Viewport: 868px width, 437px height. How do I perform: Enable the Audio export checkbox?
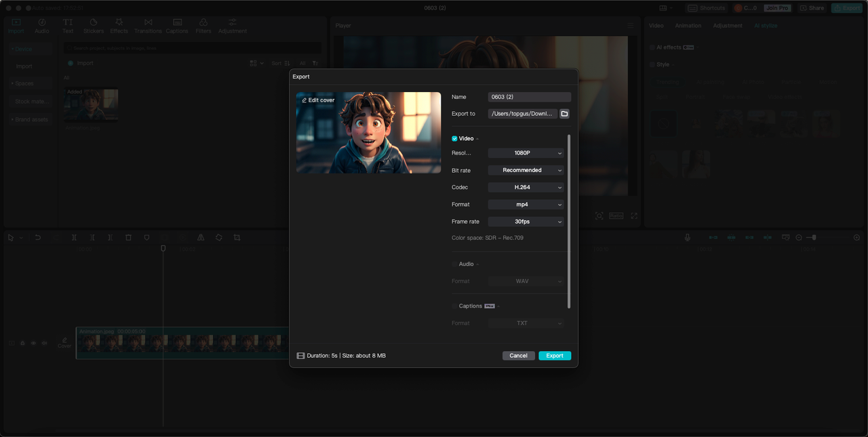tap(454, 264)
